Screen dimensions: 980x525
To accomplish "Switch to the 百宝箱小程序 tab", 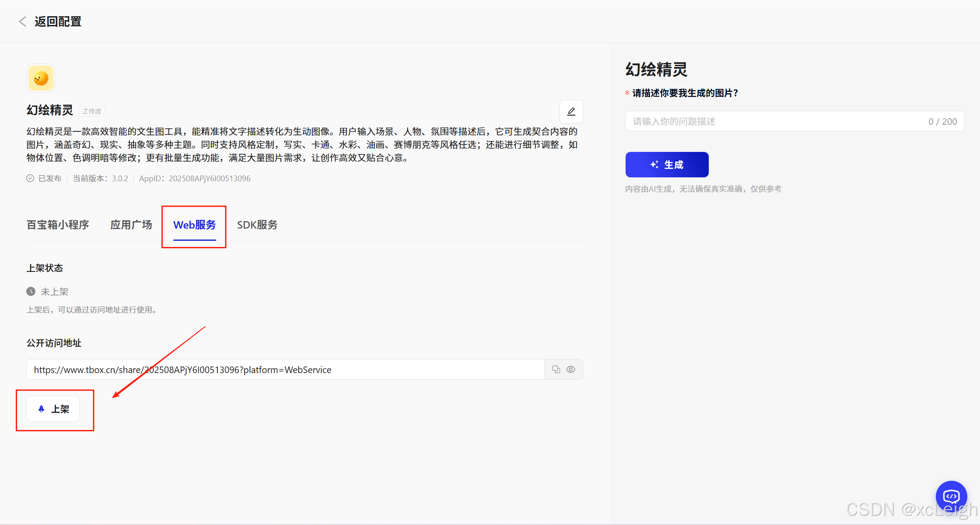I will click(x=58, y=225).
